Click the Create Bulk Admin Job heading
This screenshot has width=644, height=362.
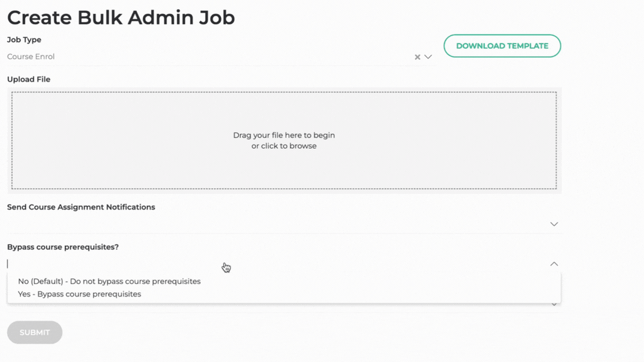[121, 17]
